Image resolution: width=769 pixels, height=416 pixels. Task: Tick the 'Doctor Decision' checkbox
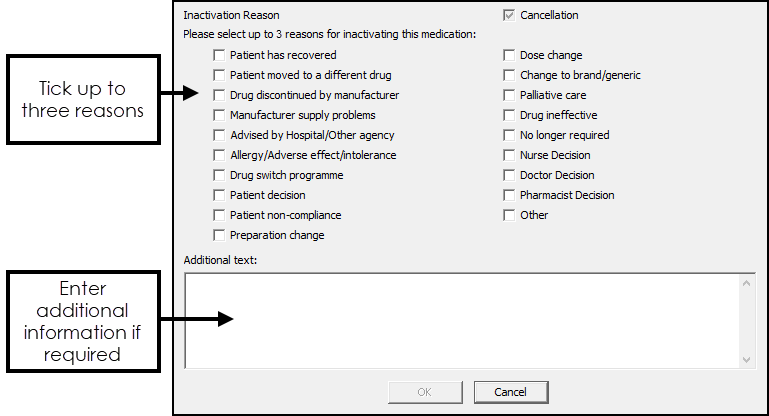pyautogui.click(x=509, y=176)
